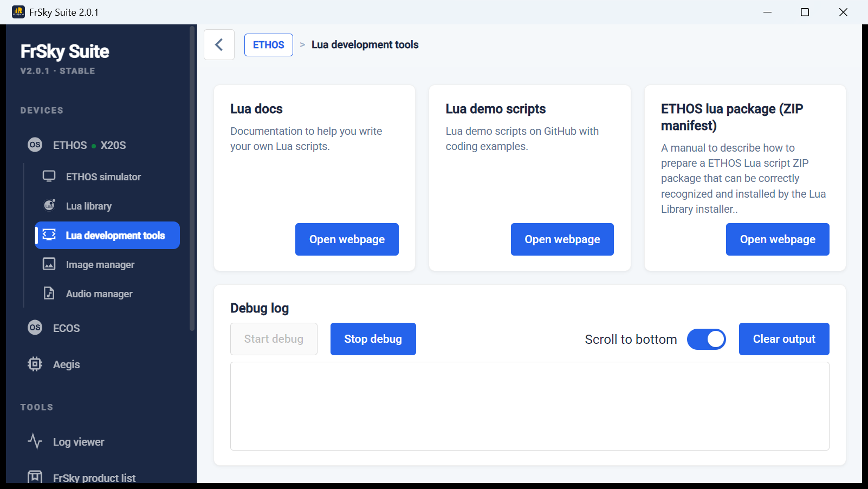Click the FrSky product list icon

click(35, 477)
